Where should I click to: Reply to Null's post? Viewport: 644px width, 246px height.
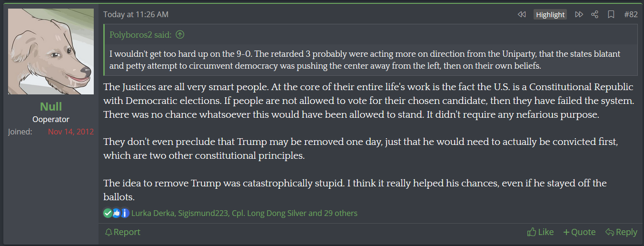[621, 232]
